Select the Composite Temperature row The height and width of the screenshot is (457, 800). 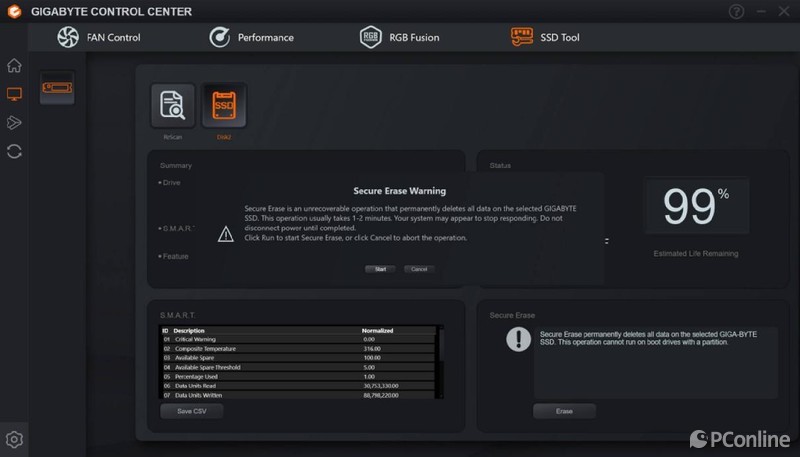298,349
